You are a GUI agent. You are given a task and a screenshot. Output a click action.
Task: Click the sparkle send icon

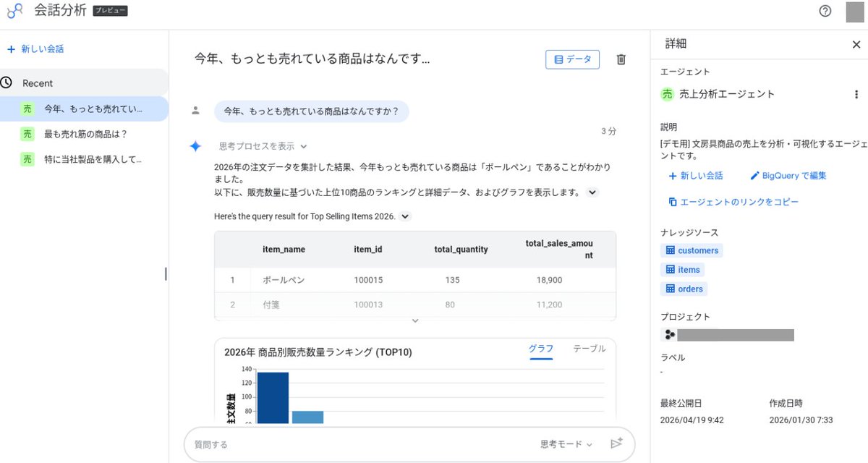[616, 443]
